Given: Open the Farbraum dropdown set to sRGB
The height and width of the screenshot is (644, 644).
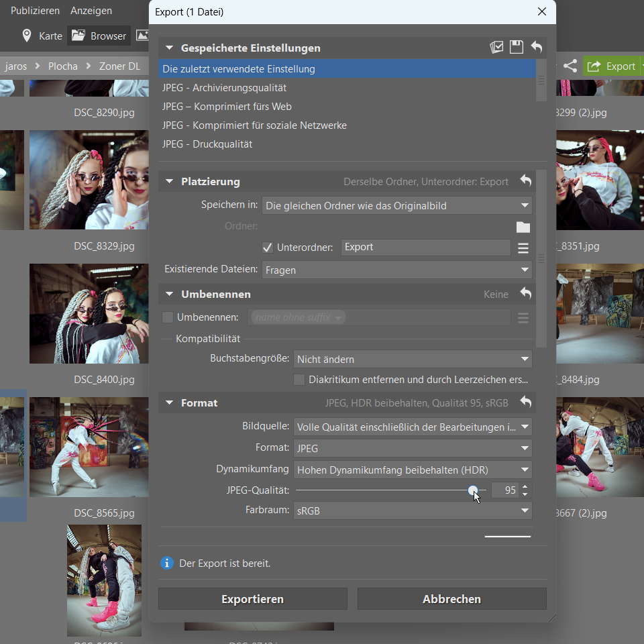Looking at the screenshot, I should tap(413, 511).
